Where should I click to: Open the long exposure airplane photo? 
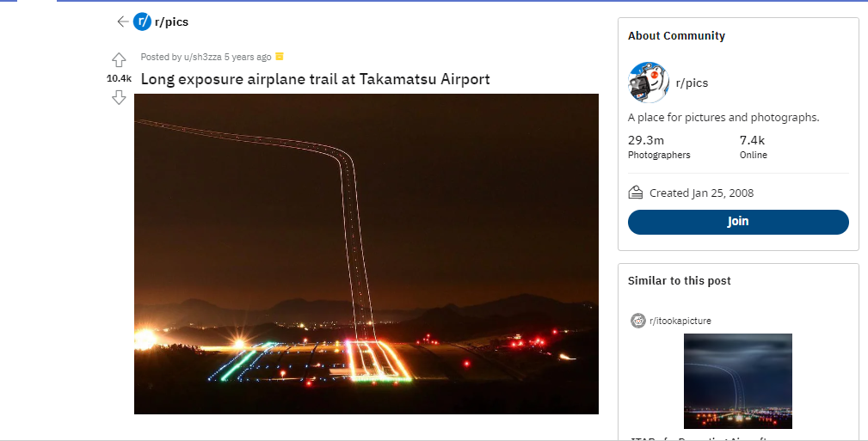coord(366,254)
